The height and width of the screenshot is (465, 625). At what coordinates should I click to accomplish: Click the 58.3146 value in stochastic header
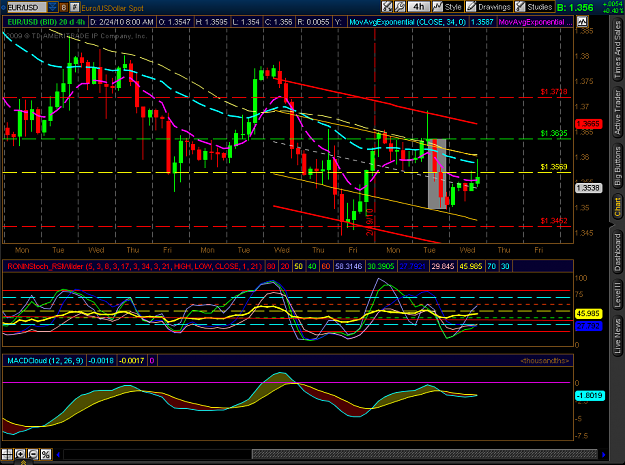coord(348,266)
